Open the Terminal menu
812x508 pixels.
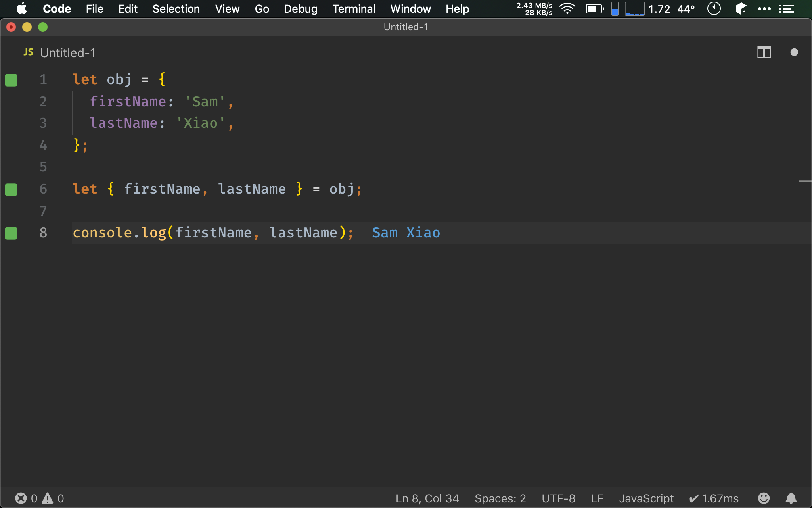coord(353,9)
